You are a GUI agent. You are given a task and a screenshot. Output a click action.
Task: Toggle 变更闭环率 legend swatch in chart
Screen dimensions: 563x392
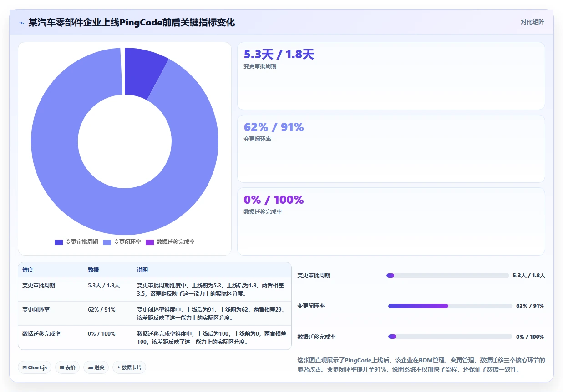click(x=107, y=242)
